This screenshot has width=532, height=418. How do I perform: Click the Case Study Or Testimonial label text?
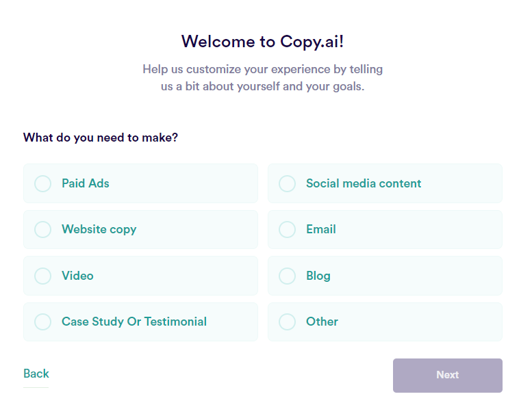coord(134,322)
